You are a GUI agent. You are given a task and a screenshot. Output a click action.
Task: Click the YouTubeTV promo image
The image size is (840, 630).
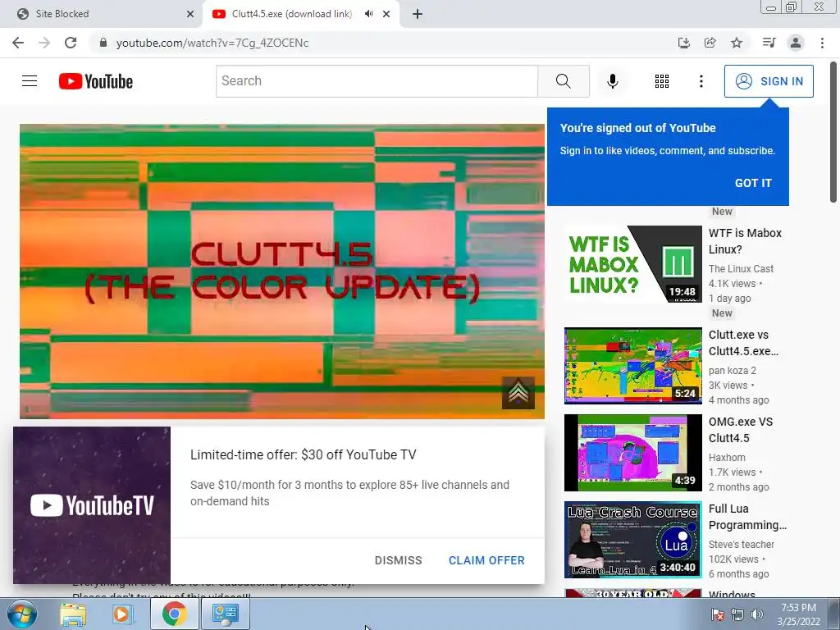point(92,505)
